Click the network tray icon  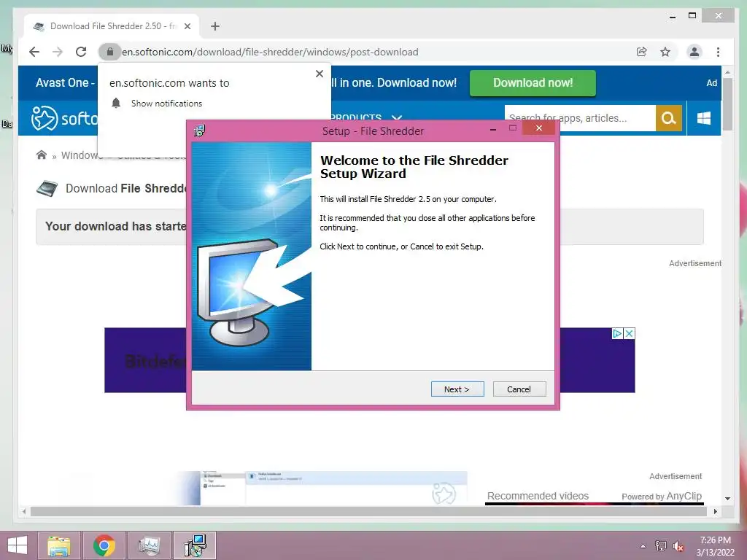click(661, 545)
